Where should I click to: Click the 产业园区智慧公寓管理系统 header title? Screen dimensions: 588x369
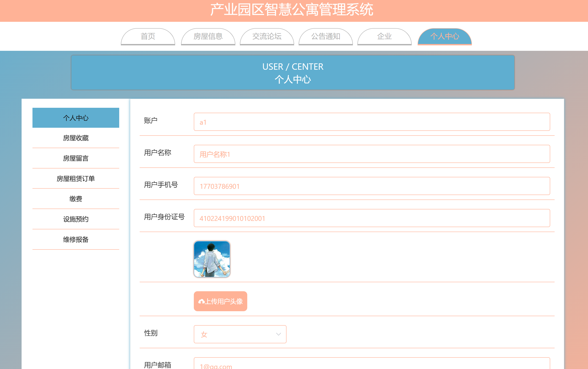[x=292, y=10]
